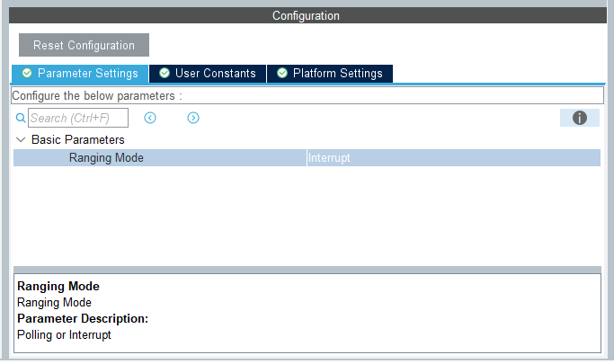Click the 'Configure the below parameters' text
This screenshot has height=364, width=614.
click(x=97, y=96)
